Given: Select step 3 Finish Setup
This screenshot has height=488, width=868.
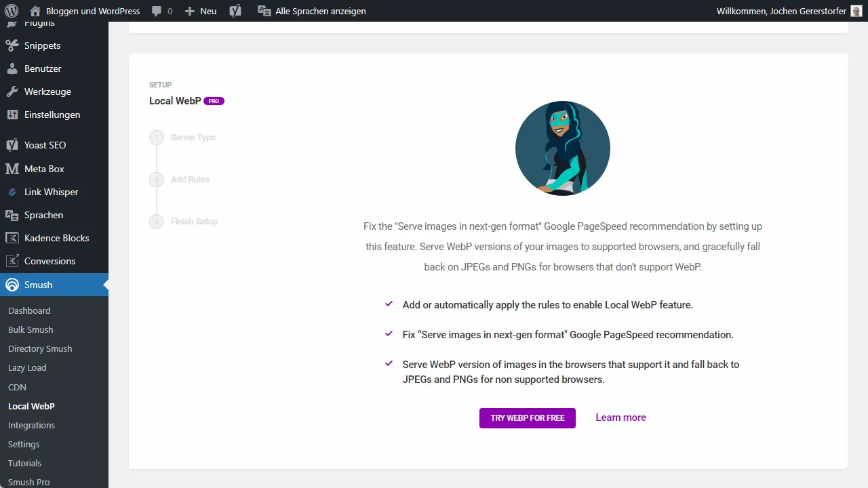Looking at the screenshot, I should pos(184,222).
